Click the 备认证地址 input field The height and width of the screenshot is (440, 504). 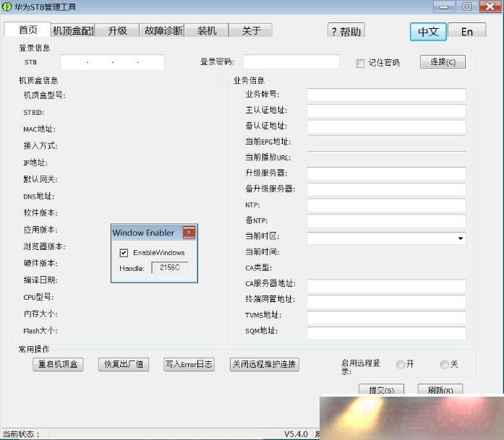386,126
